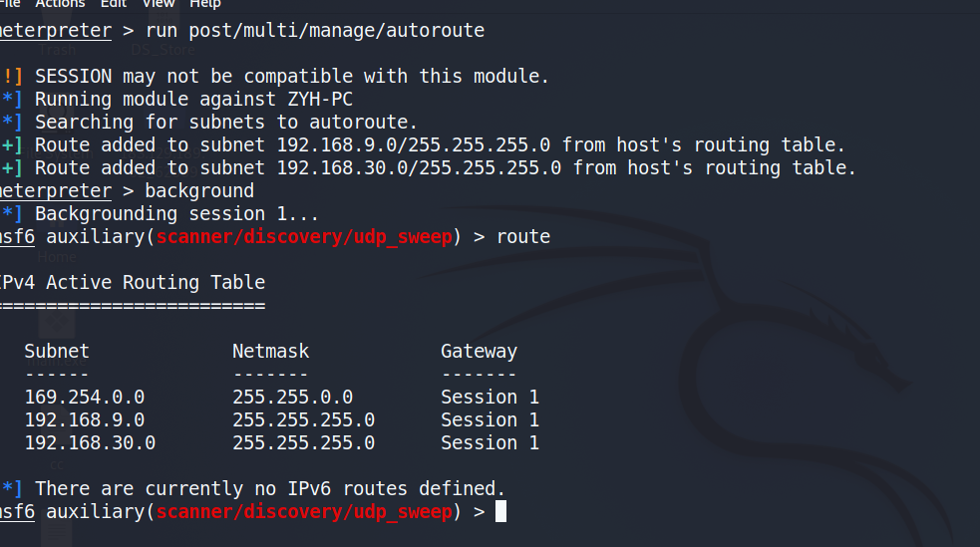The height and width of the screenshot is (547, 980).
Task: Open the File menu
Action: click(x=9, y=4)
